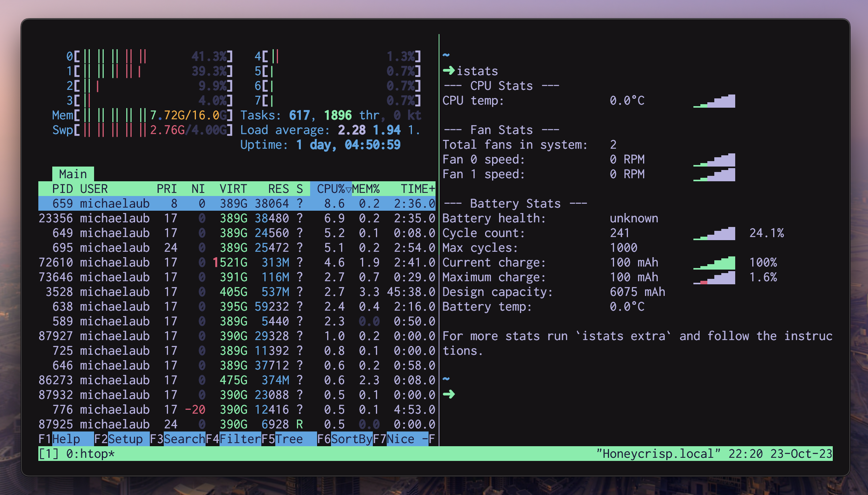Sort by the USER column header
The image size is (868, 495).
[x=94, y=189]
